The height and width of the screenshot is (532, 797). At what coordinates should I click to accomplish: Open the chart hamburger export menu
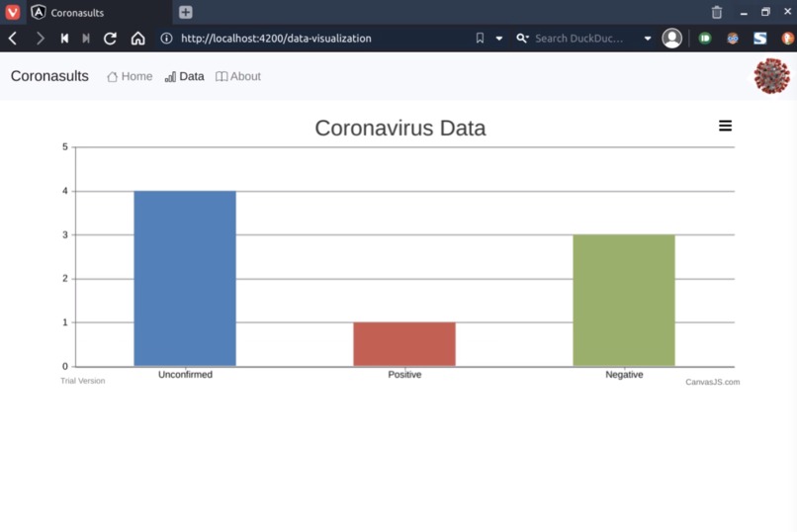click(x=726, y=126)
